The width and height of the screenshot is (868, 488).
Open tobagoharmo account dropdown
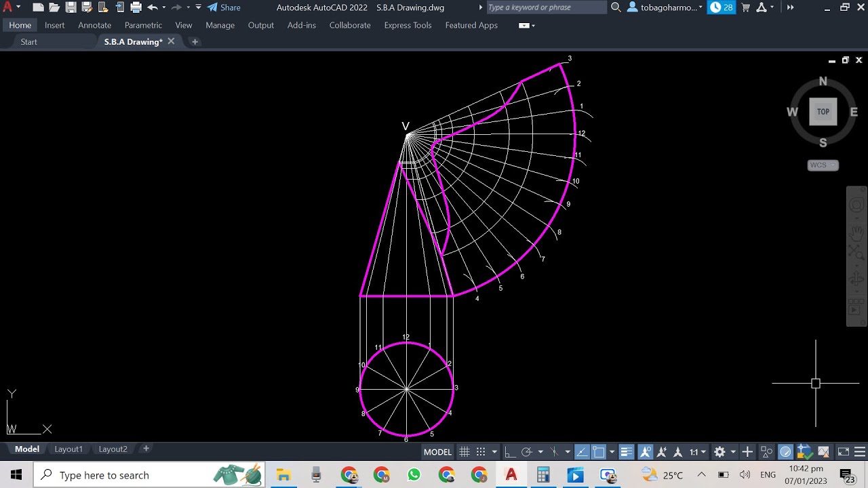(666, 7)
